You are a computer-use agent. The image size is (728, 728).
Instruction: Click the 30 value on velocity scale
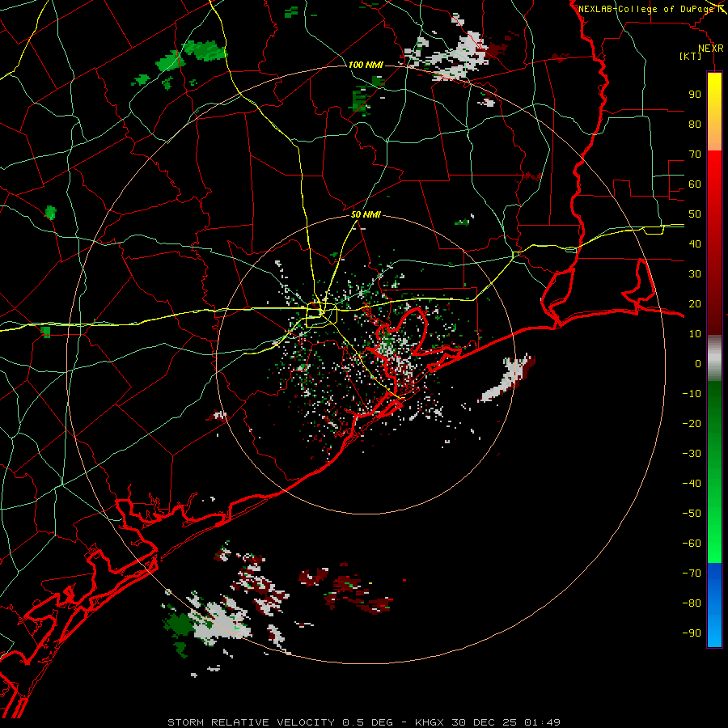point(695,274)
